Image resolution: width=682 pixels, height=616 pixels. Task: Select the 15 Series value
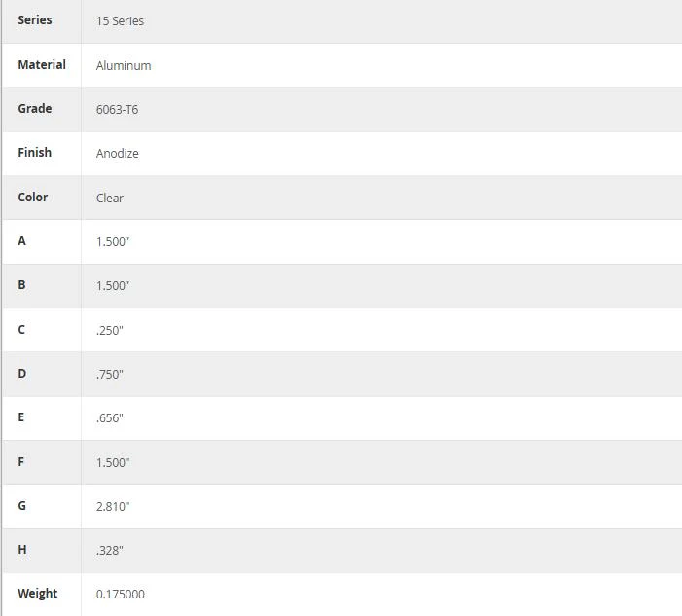[120, 20]
